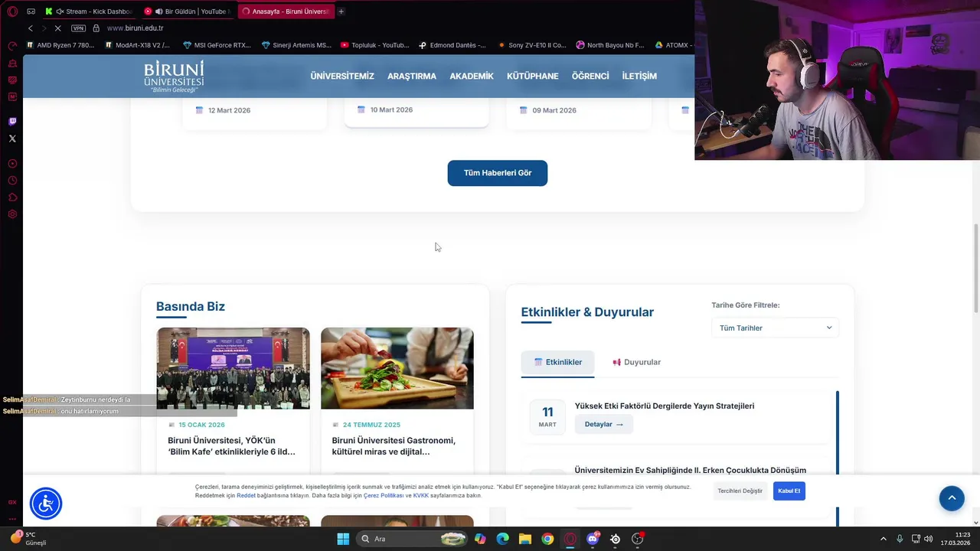Image resolution: width=980 pixels, height=551 pixels.
Task: Open the Gastronomi, kültürel miras news headline
Action: click(x=394, y=446)
